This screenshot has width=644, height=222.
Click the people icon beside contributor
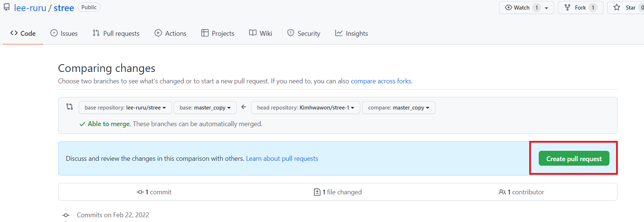coord(502,192)
